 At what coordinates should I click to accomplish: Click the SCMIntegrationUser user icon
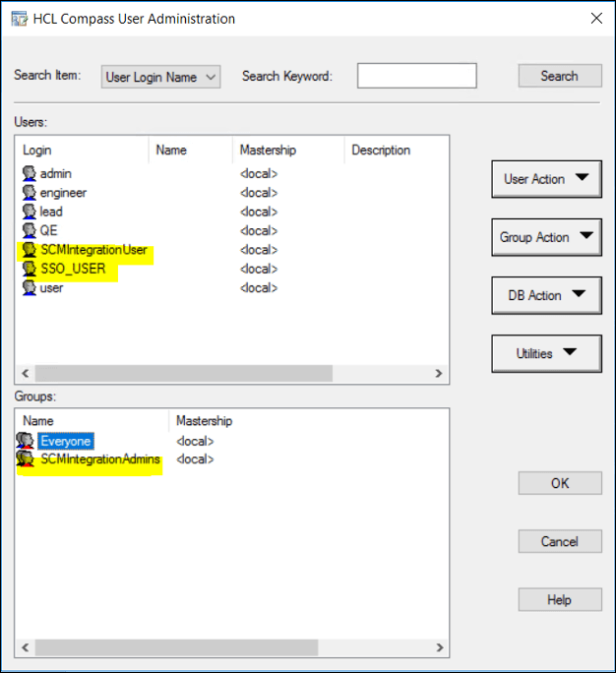(x=30, y=249)
